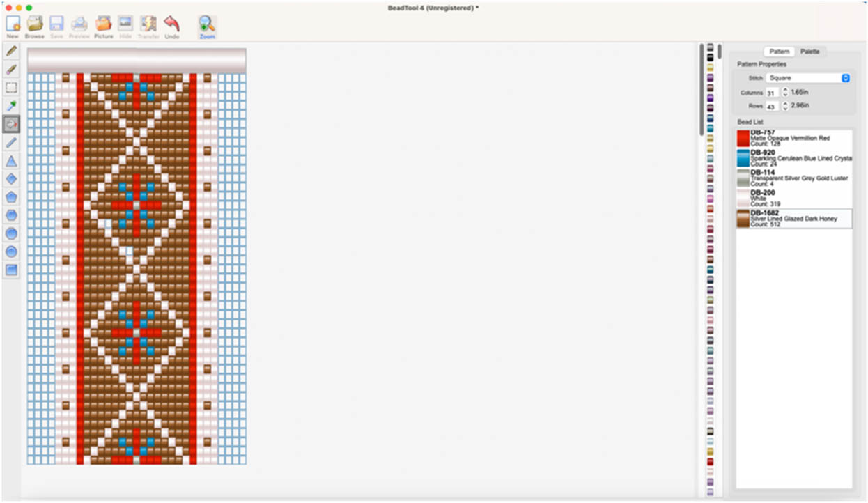
Task: Pick the eyedropper color picker tool
Action: click(11, 106)
